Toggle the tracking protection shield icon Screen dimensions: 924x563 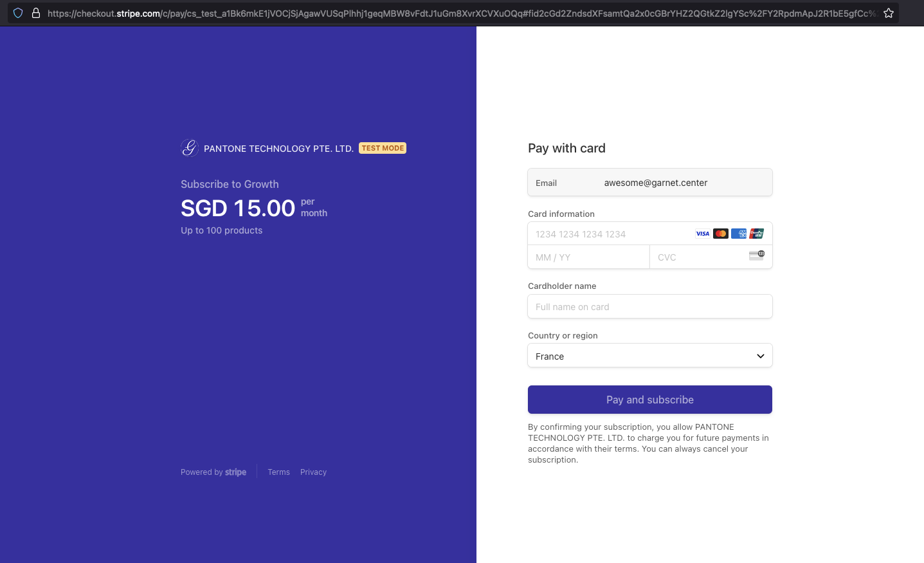click(17, 13)
